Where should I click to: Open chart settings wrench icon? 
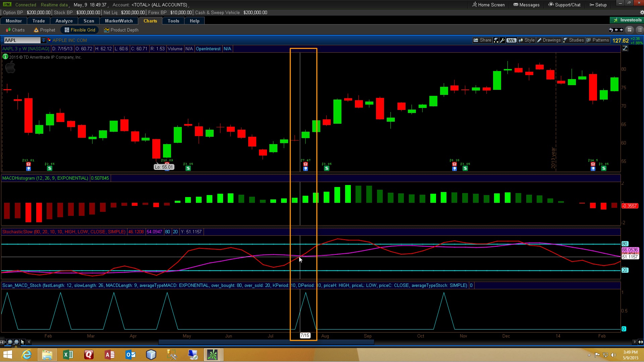coord(502,40)
